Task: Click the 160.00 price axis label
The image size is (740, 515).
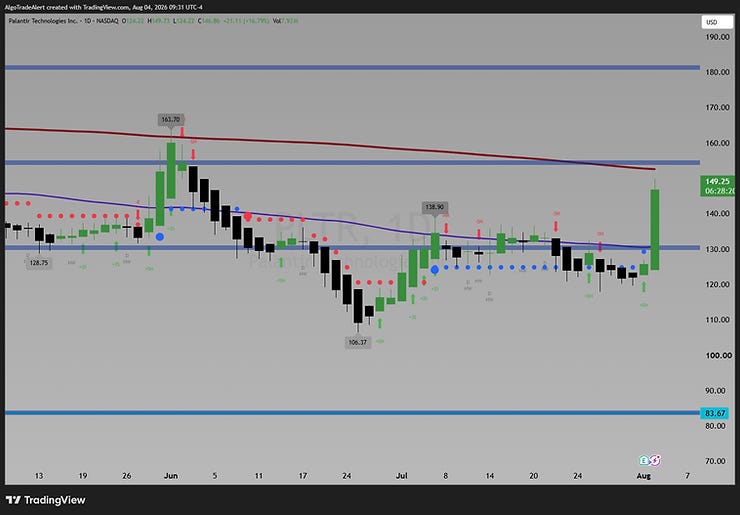Action: [x=718, y=143]
